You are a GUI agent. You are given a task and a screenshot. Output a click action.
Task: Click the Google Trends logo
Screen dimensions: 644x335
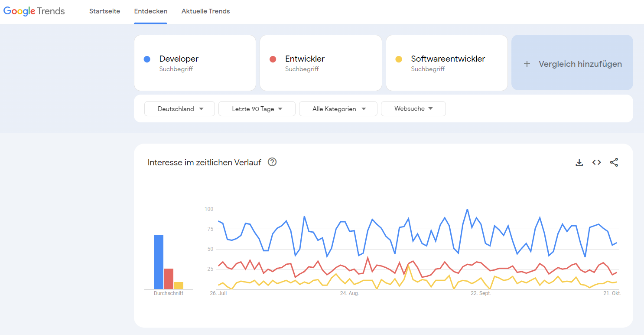tap(34, 11)
